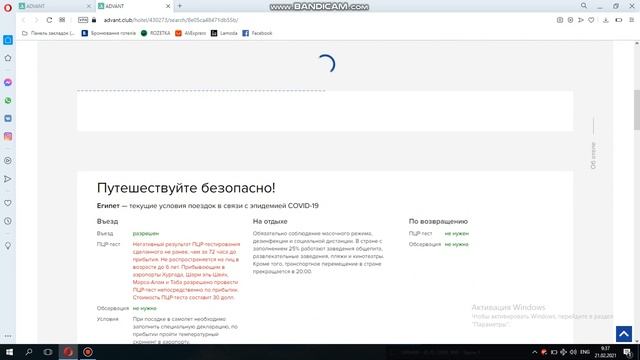Open the sidebar home icon

click(8, 58)
